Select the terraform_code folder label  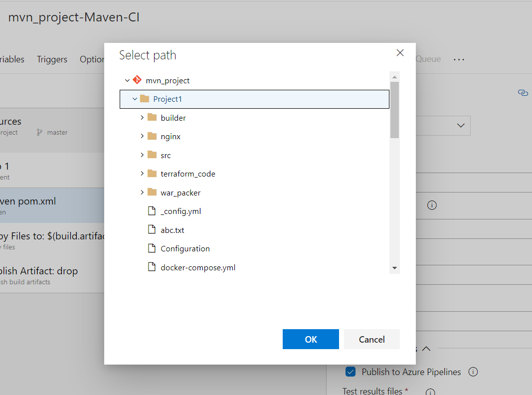click(188, 174)
